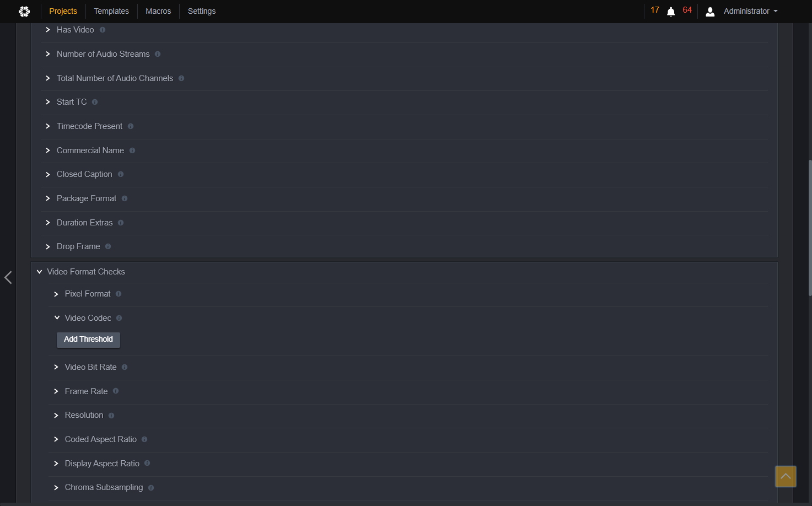Expand the Drop Frame row

[x=48, y=246]
